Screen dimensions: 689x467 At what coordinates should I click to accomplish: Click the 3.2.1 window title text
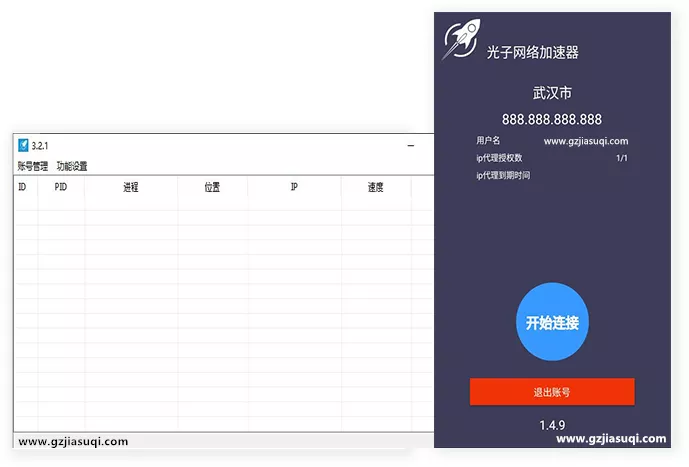40,145
